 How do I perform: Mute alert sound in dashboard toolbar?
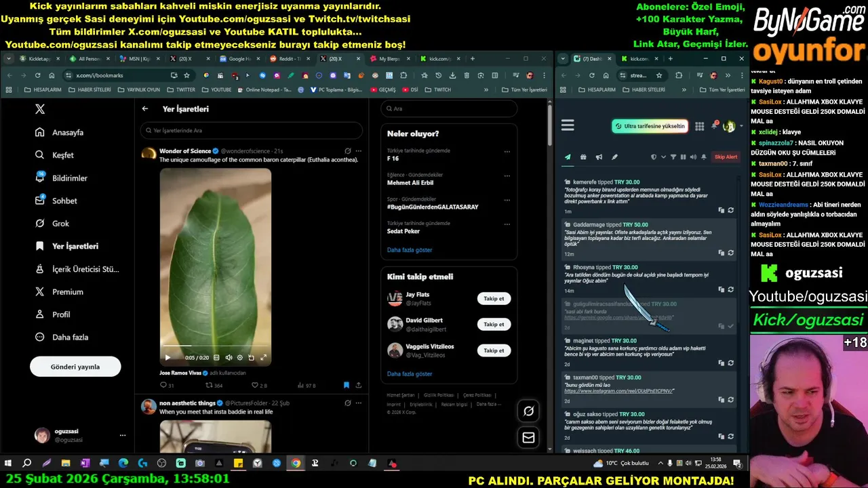(692, 157)
